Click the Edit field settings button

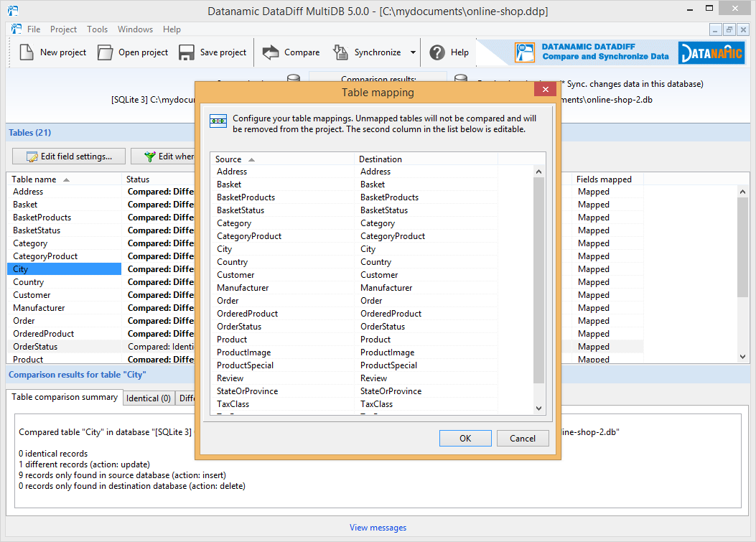69,156
